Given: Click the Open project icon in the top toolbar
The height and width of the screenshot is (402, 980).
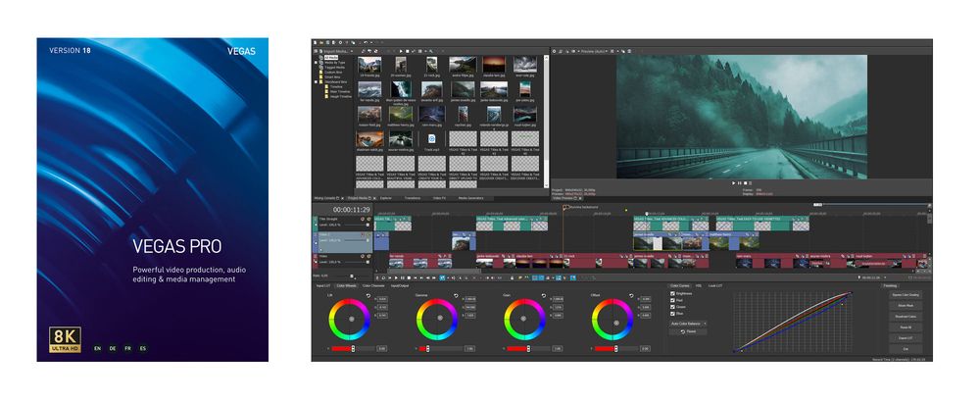Looking at the screenshot, I should click(321, 42).
